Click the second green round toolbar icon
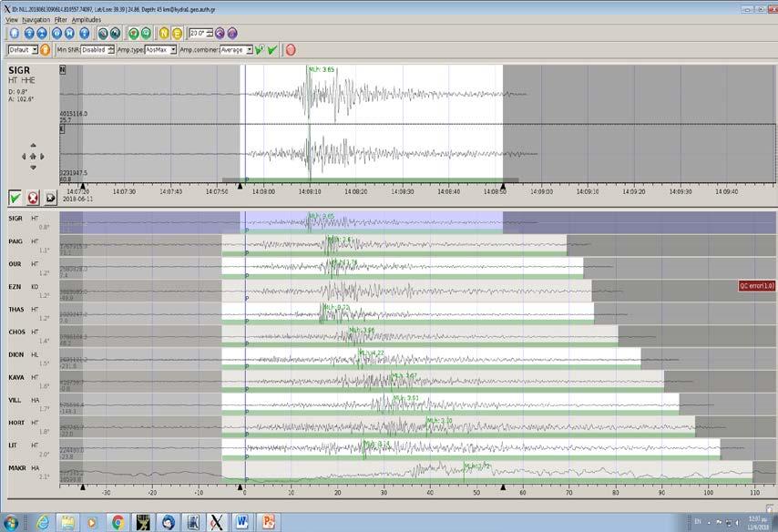The width and height of the screenshot is (778, 532). pyautogui.click(x=146, y=33)
